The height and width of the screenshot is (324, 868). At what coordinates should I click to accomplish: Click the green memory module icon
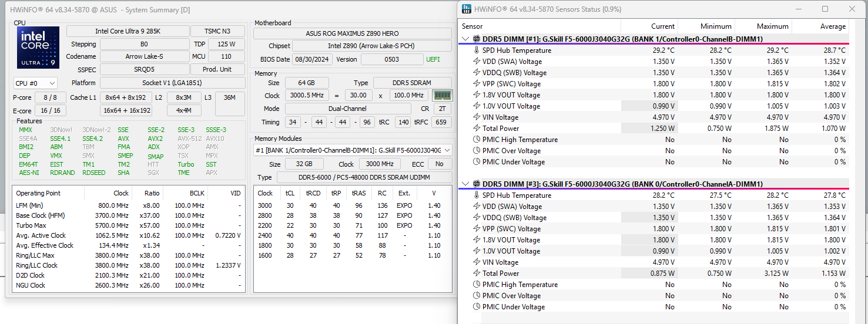(443, 95)
